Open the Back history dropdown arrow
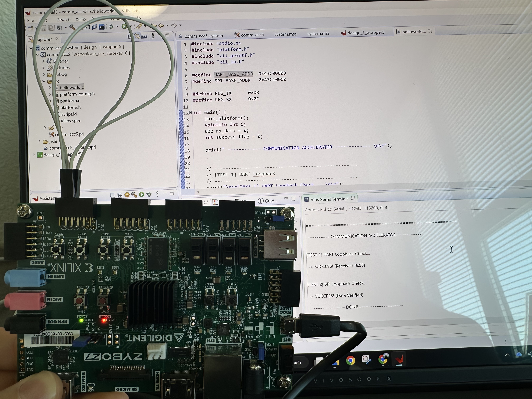Image resolution: width=532 pixels, height=399 pixels. [x=167, y=25]
